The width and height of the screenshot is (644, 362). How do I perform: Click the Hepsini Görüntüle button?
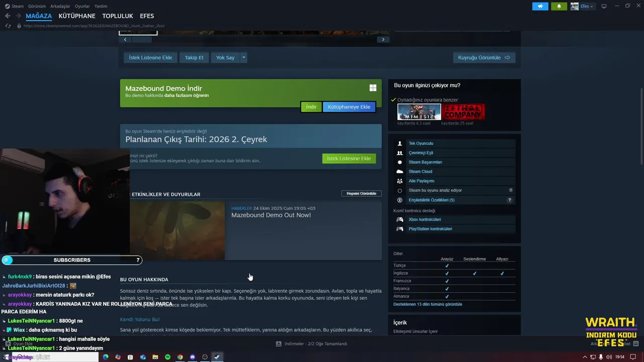[x=361, y=194]
